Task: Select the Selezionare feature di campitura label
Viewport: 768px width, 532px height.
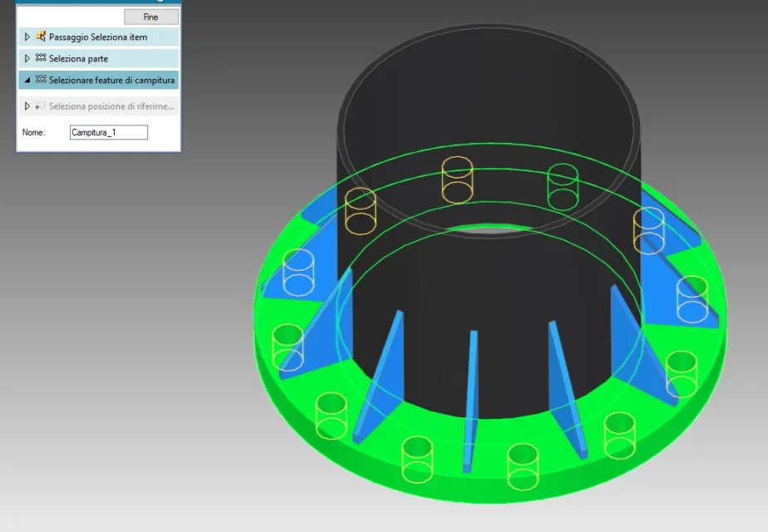Action: [111, 80]
